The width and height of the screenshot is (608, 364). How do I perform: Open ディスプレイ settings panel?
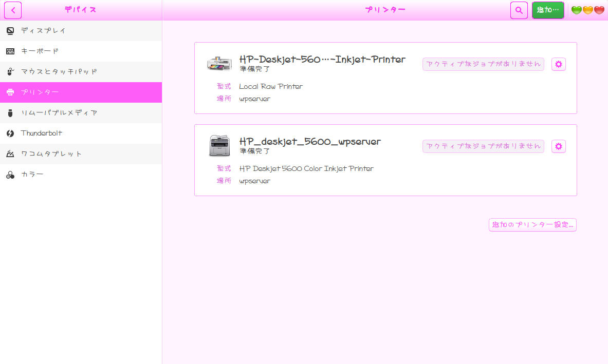(81, 31)
